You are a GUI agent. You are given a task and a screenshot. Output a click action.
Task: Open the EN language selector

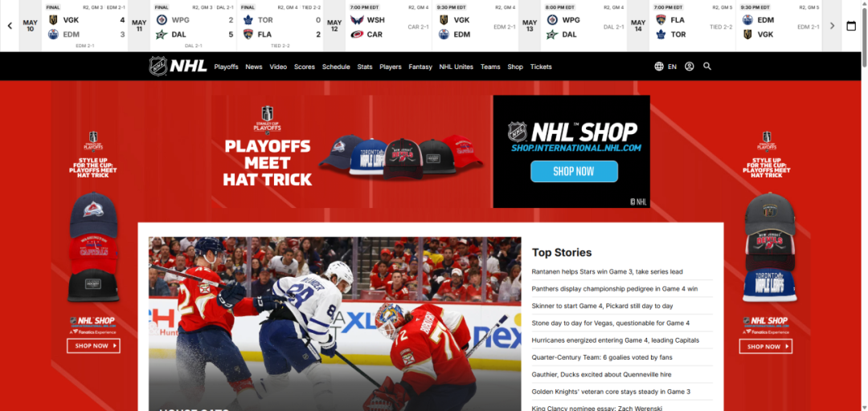point(672,67)
